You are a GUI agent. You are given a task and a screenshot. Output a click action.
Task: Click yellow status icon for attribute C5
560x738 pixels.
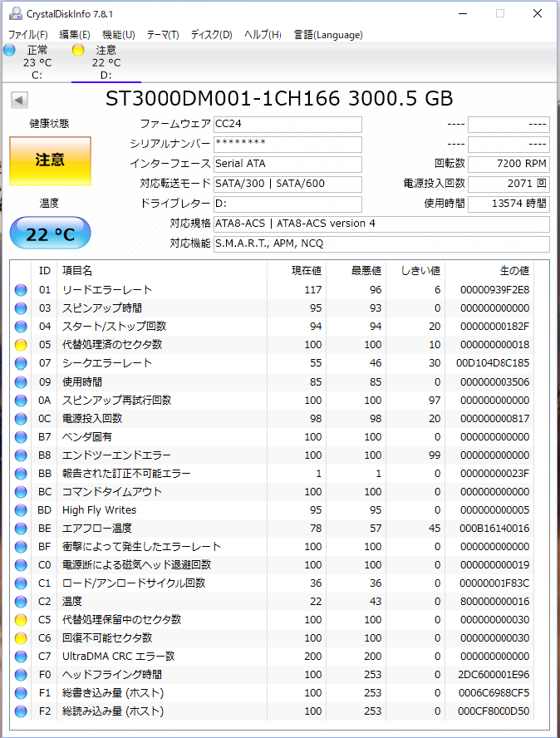21,620
